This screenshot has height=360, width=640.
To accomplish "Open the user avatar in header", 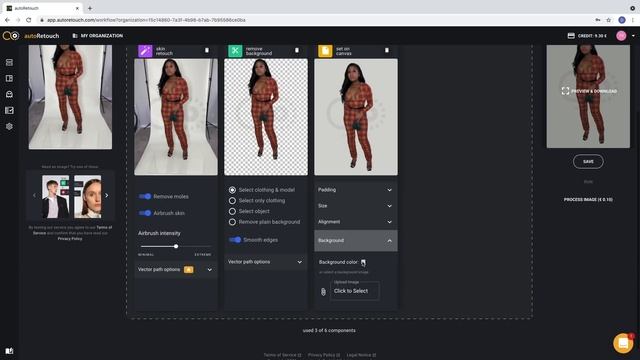I will pos(621,36).
